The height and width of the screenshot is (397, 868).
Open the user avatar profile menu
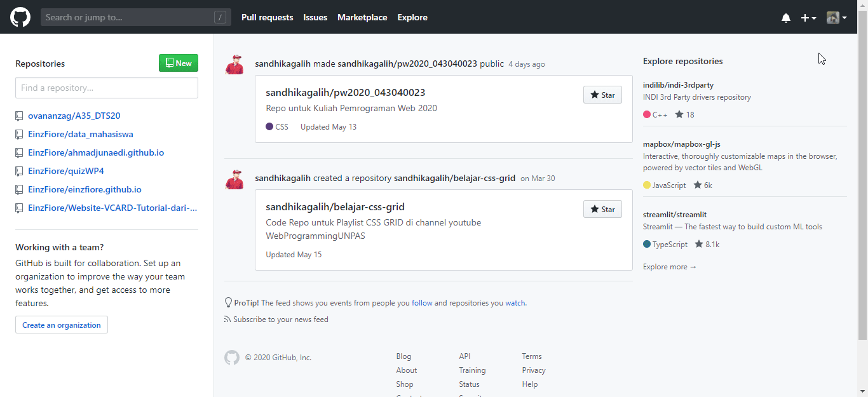pos(836,18)
